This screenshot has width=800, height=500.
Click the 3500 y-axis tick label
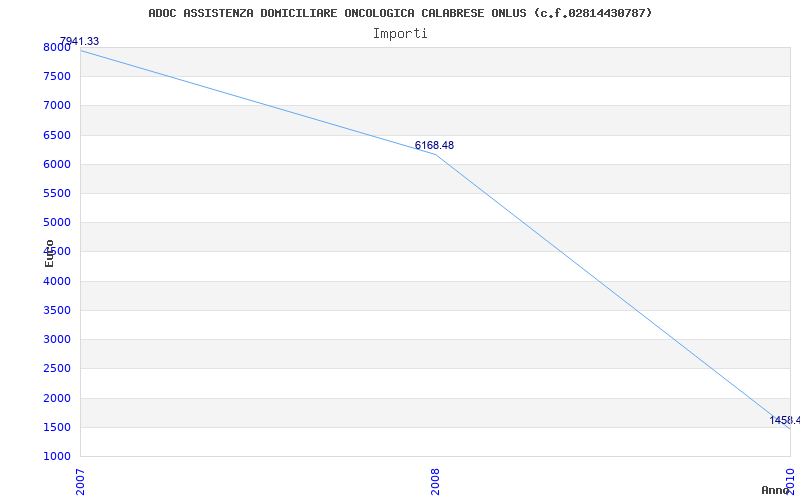point(57,310)
